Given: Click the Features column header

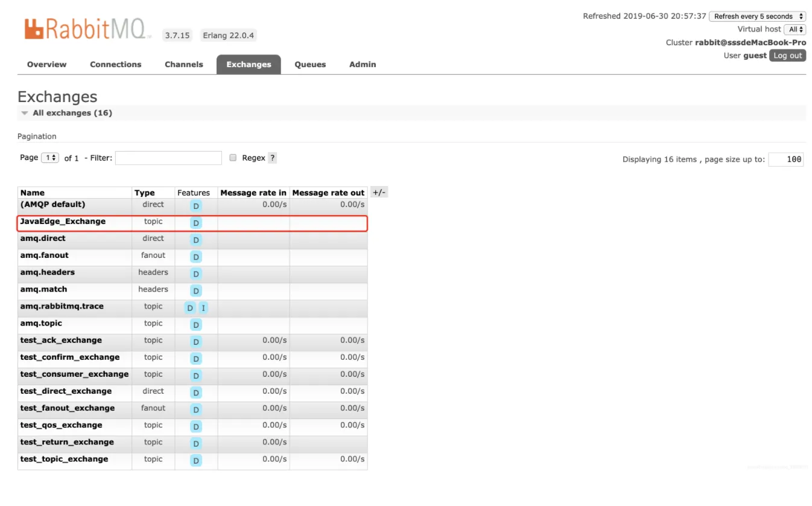Looking at the screenshot, I should (x=194, y=193).
